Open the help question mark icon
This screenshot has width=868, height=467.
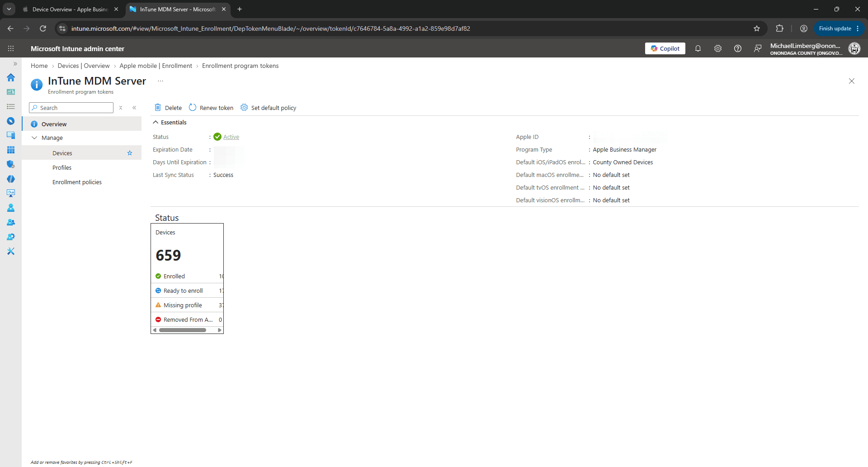(x=738, y=48)
